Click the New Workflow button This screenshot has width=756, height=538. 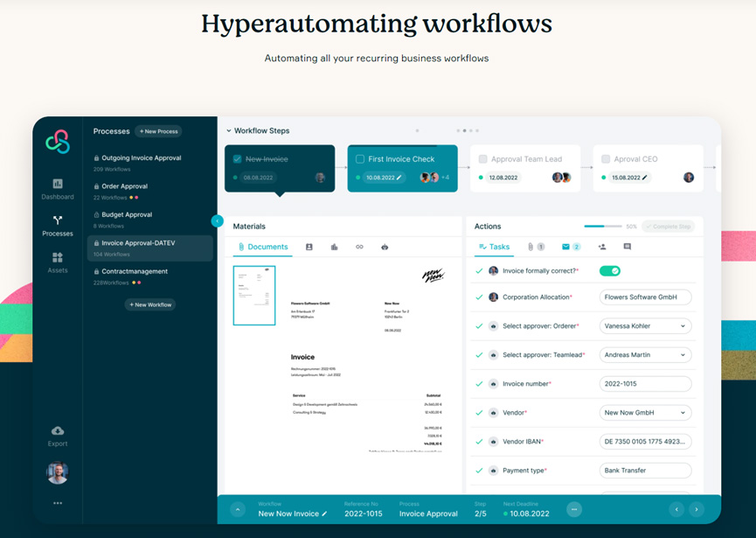click(x=150, y=304)
